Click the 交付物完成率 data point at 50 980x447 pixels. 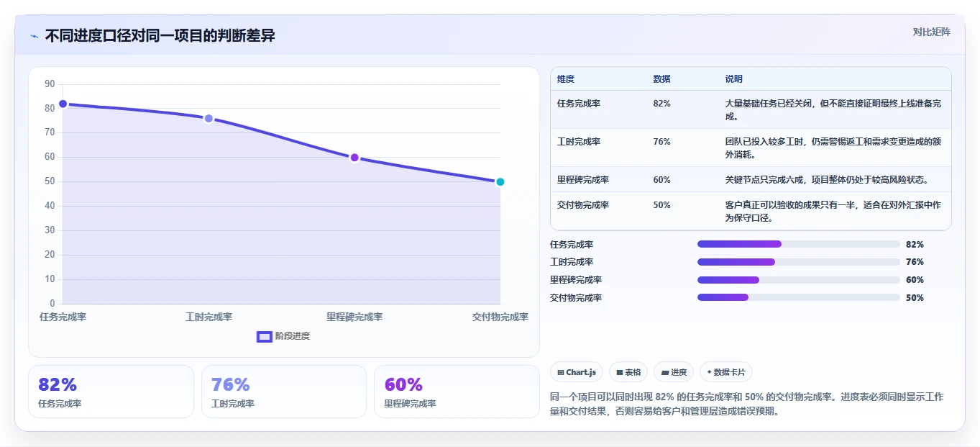[x=500, y=182]
